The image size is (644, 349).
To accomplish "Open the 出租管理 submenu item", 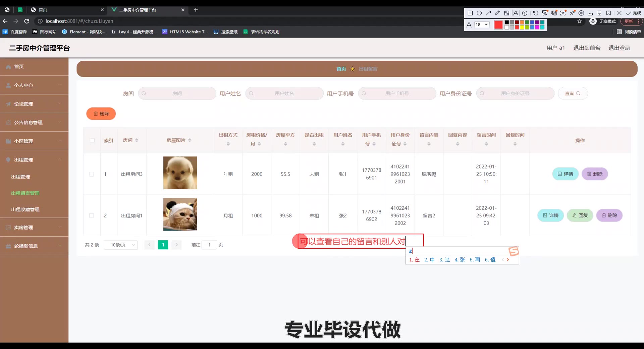I will 34,177.
